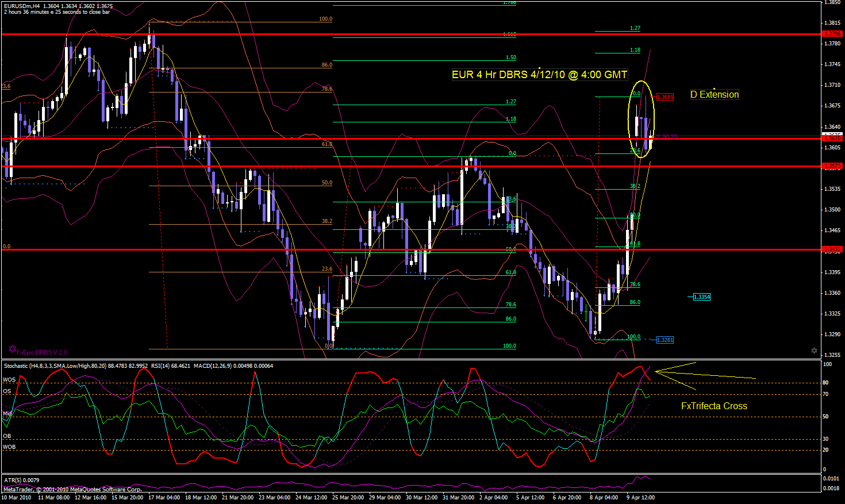Screen dimensions: 845x504
Task: Click the cyan 1.3354 price tag
Action: tap(701, 297)
